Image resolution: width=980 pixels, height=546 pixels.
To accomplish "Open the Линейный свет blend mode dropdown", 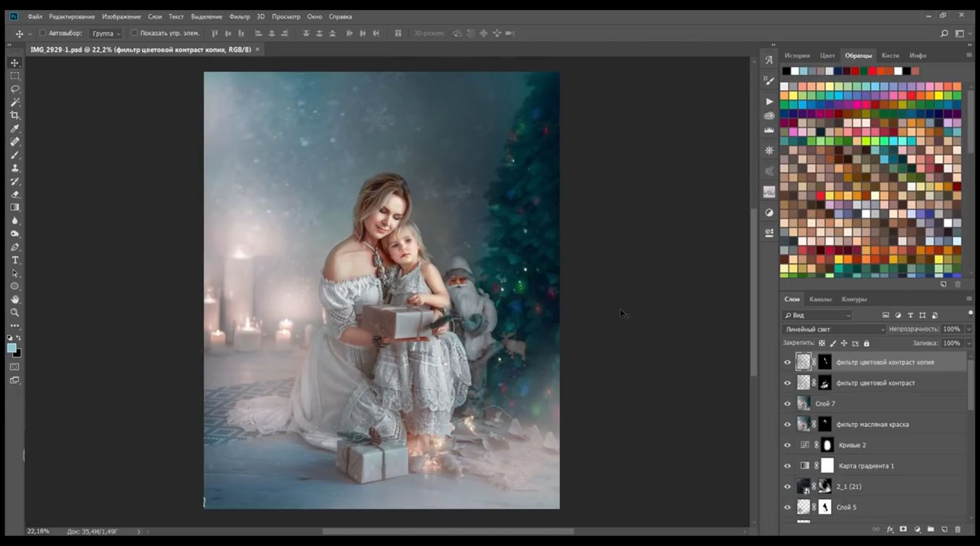I will 833,329.
